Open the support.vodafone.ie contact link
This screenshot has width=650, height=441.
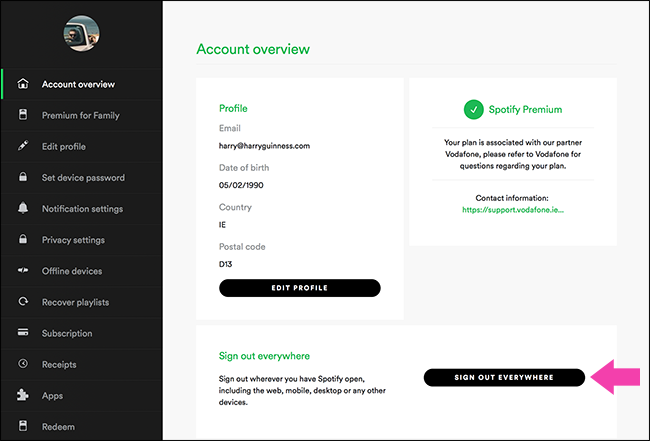click(x=513, y=210)
